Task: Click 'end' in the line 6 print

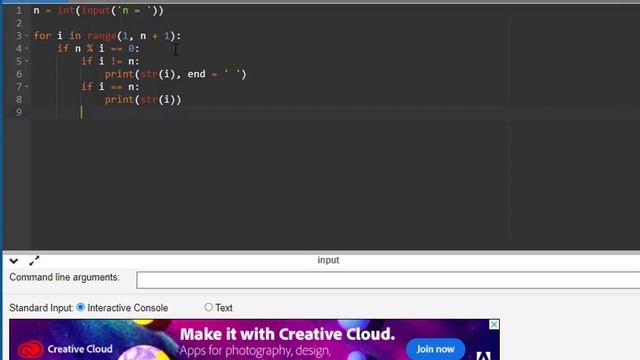Action: point(196,74)
